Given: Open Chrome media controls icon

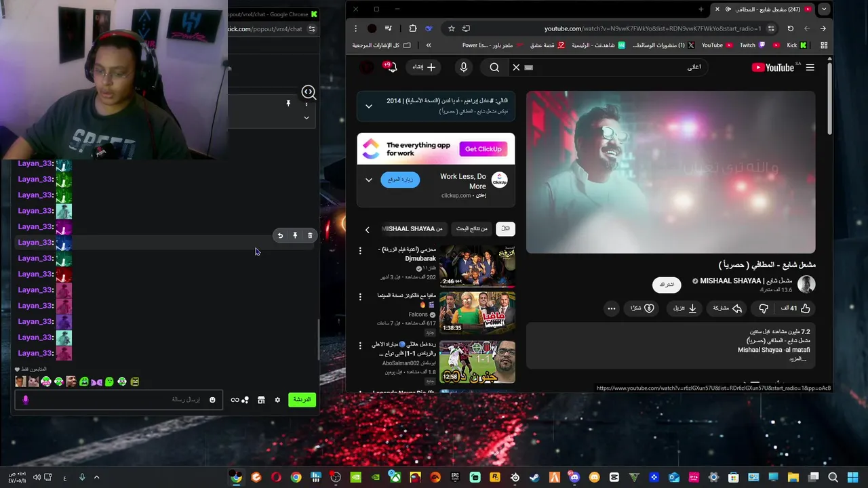Looking at the screenshot, I should [x=388, y=28].
